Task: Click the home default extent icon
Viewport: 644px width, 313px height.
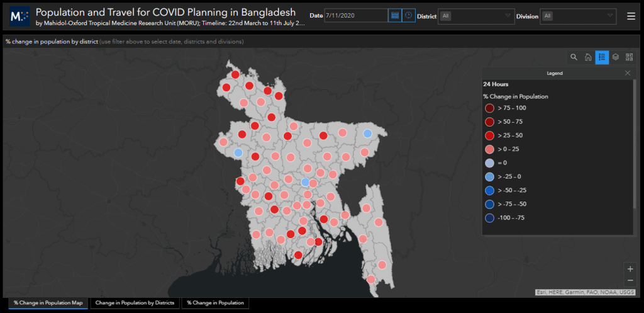Action: pyautogui.click(x=588, y=57)
